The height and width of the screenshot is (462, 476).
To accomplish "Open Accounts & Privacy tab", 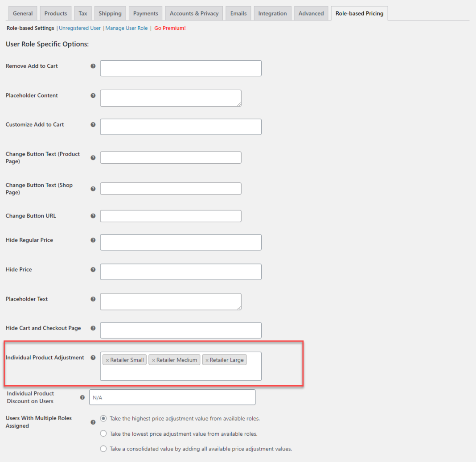I will click(194, 13).
